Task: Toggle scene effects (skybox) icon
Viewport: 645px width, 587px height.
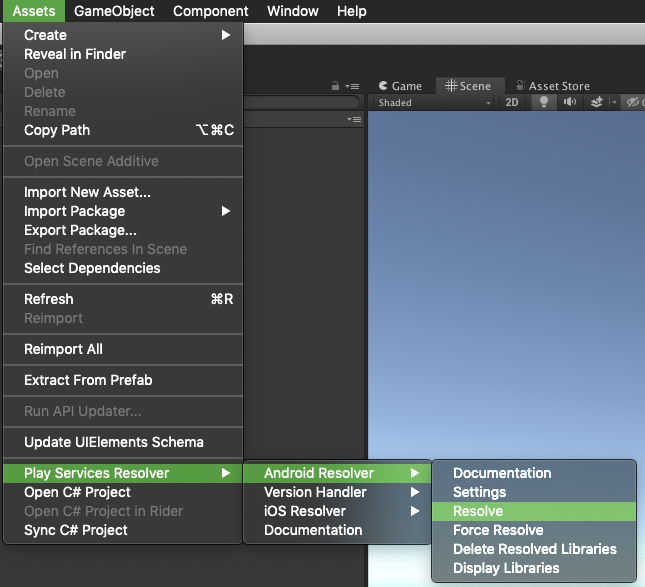Action: point(596,102)
